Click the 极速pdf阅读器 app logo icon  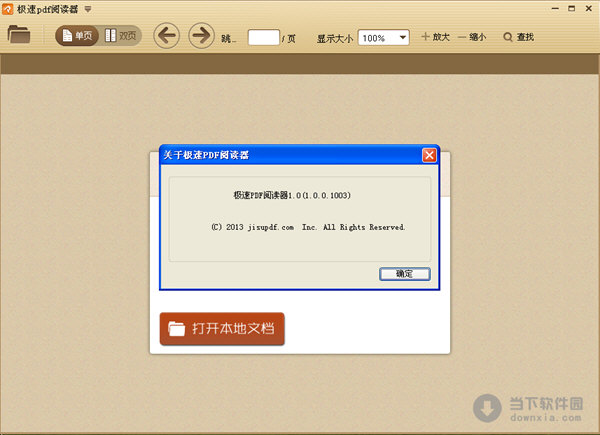[x=7, y=9]
